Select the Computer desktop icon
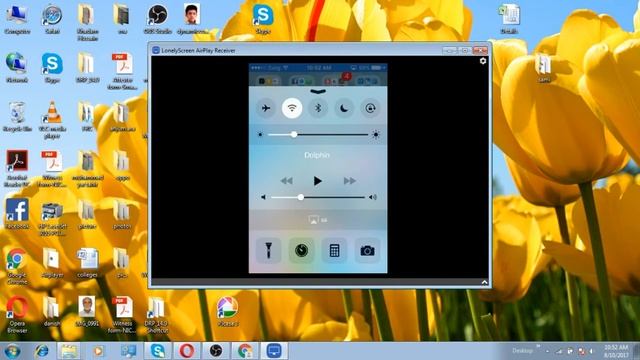Image resolution: width=640 pixels, height=360 pixels. [17, 19]
